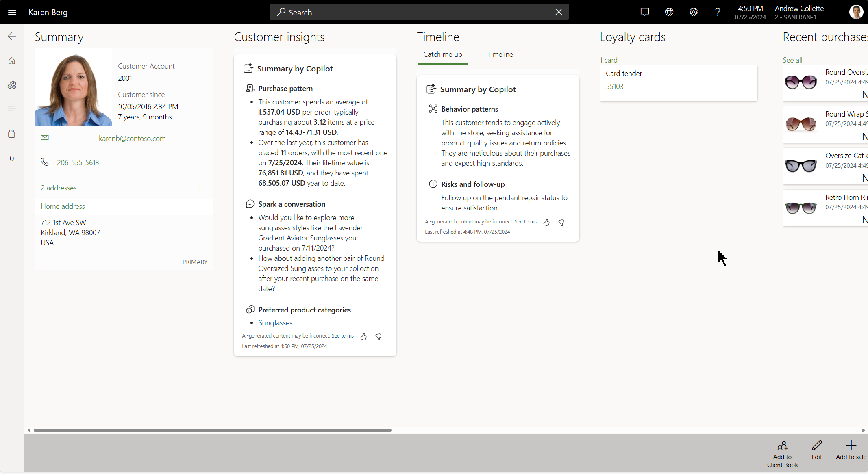Click the Sunglasses preferred category link
The height and width of the screenshot is (474, 868).
click(x=275, y=323)
